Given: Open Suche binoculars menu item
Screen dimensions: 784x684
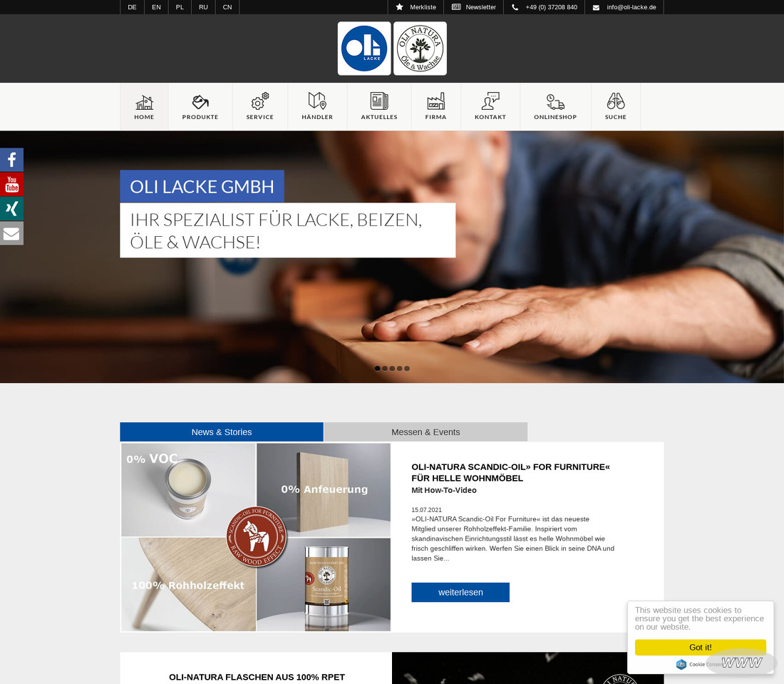Looking at the screenshot, I should 616,106.
